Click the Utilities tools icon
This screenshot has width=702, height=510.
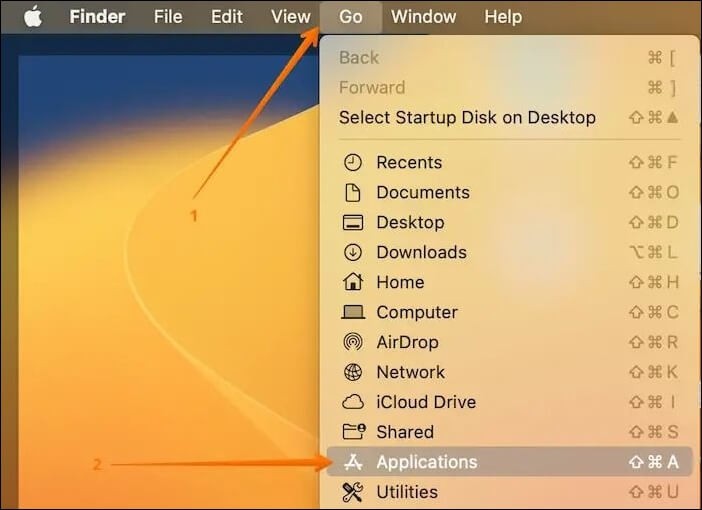click(x=352, y=492)
